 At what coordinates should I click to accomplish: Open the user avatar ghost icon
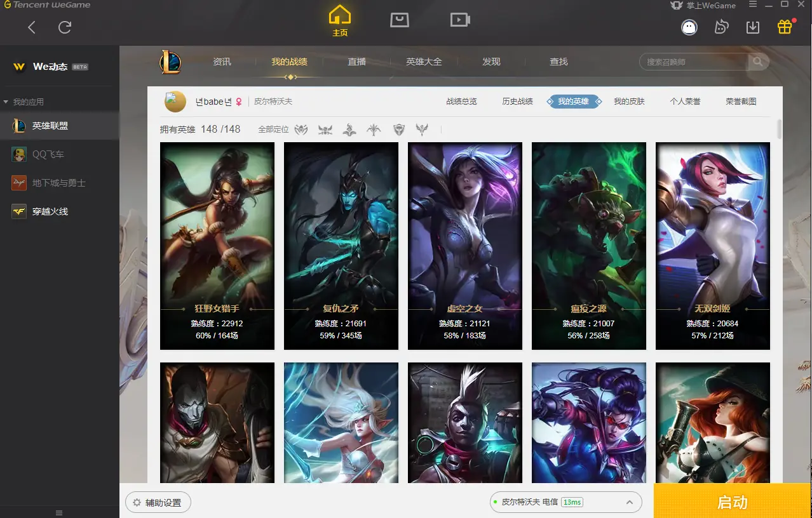coord(689,27)
